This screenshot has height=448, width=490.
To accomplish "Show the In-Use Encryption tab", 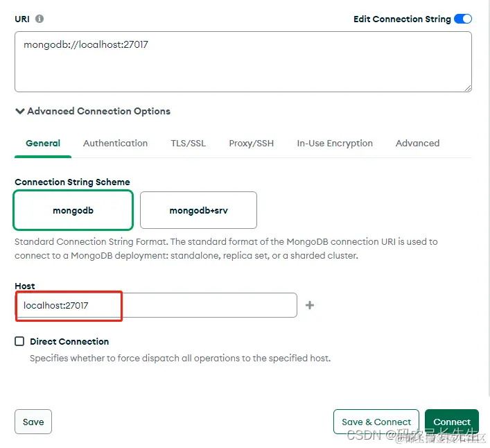I will tap(335, 144).
